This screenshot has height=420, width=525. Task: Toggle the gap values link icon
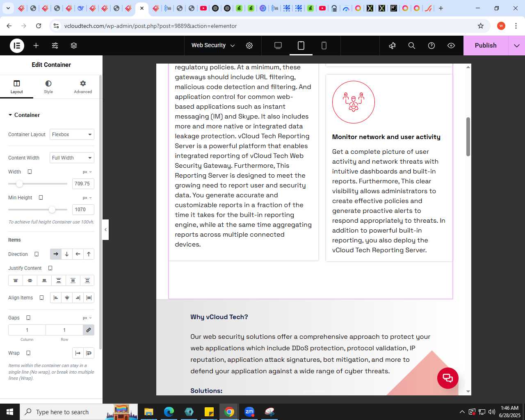pos(89,330)
